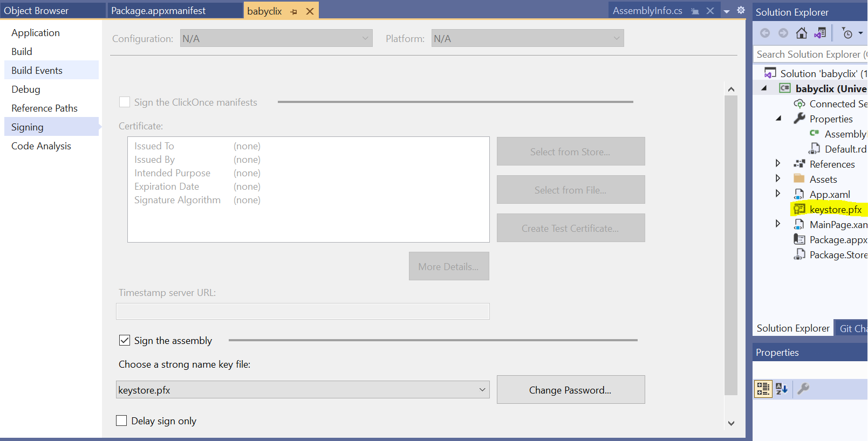Collapse the babyclix project node
Image resolution: width=868 pixels, height=441 pixels.
pos(764,88)
